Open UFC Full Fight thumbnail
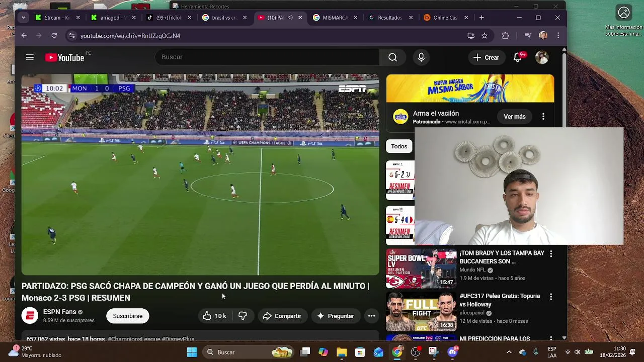This screenshot has width=644, height=362. tap(421, 312)
